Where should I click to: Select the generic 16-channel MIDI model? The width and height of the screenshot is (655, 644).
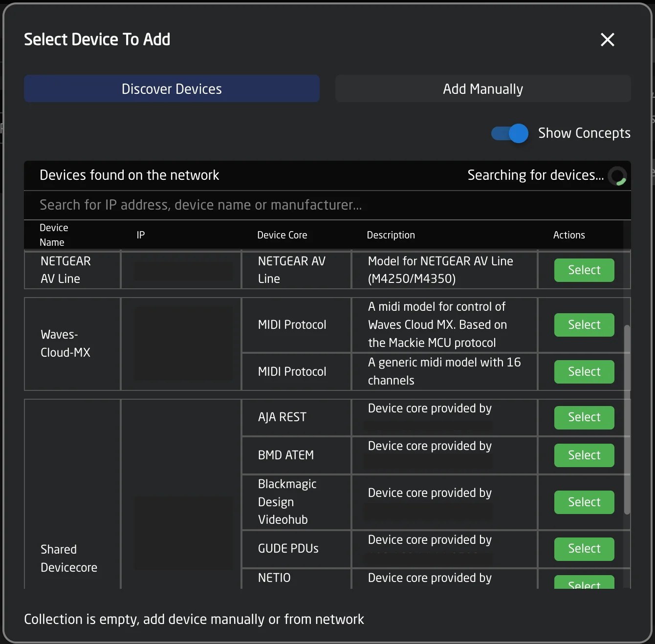coord(584,372)
